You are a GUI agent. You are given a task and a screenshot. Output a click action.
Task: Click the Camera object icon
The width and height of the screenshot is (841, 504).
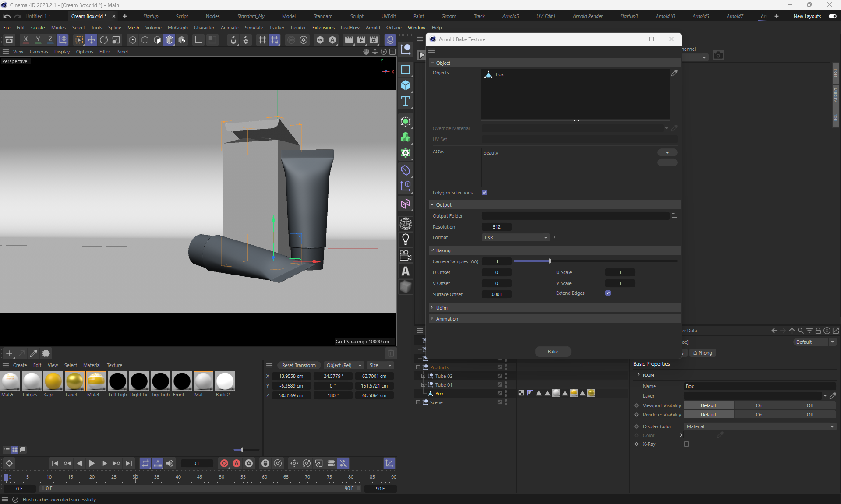click(406, 255)
